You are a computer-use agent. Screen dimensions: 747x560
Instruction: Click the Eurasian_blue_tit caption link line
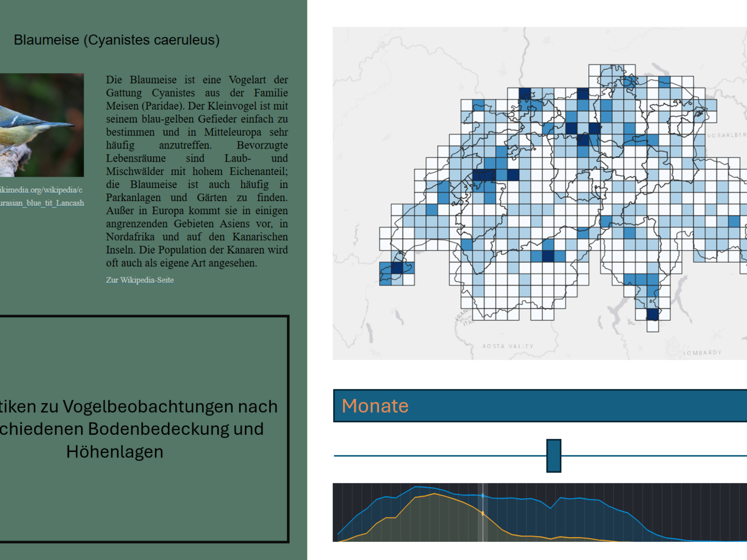(42, 203)
